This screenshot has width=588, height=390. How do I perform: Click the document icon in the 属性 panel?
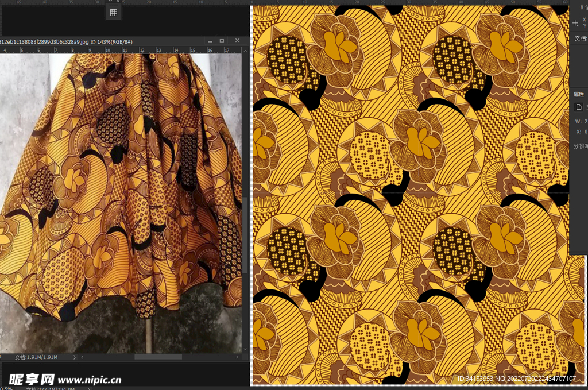pos(579,107)
